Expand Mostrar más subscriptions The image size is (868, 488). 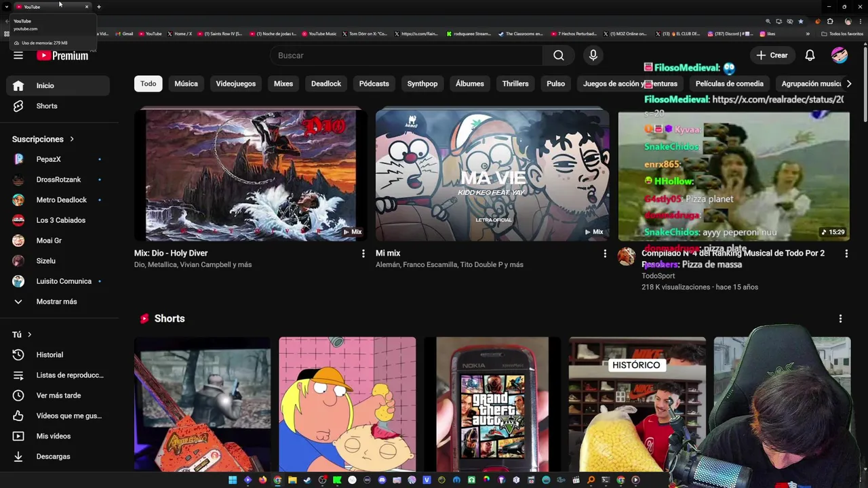[x=58, y=302]
